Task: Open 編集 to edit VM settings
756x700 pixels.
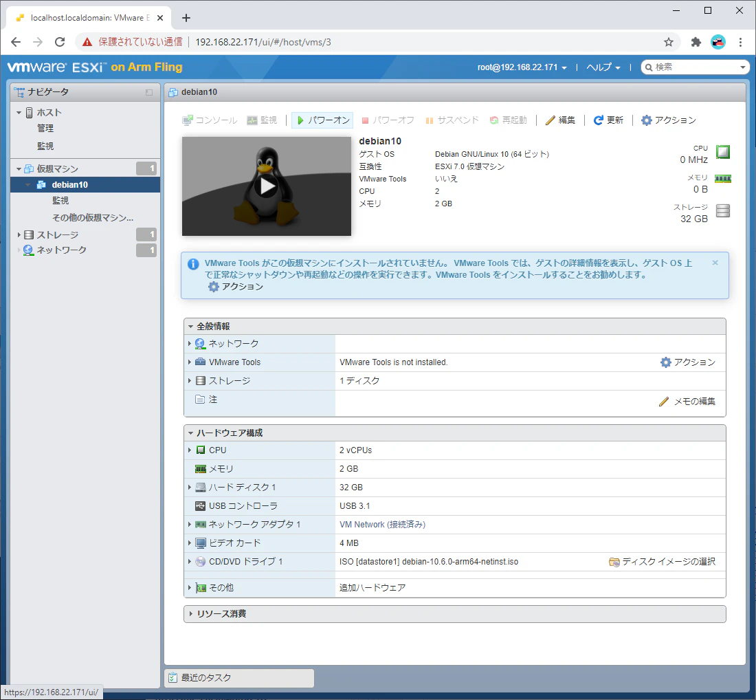Action: tap(560, 120)
